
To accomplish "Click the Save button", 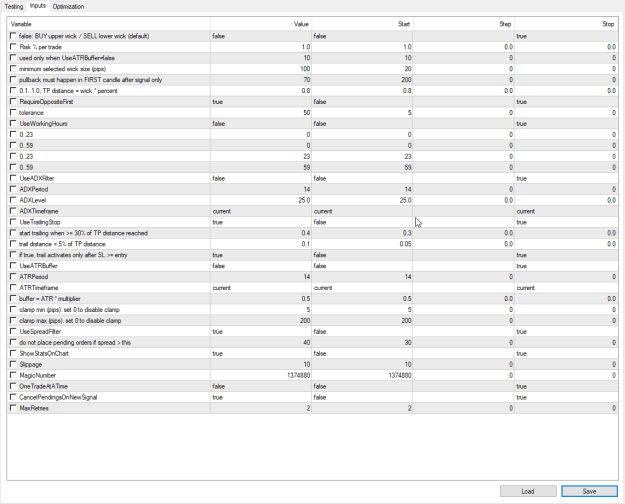I will coord(589,491).
